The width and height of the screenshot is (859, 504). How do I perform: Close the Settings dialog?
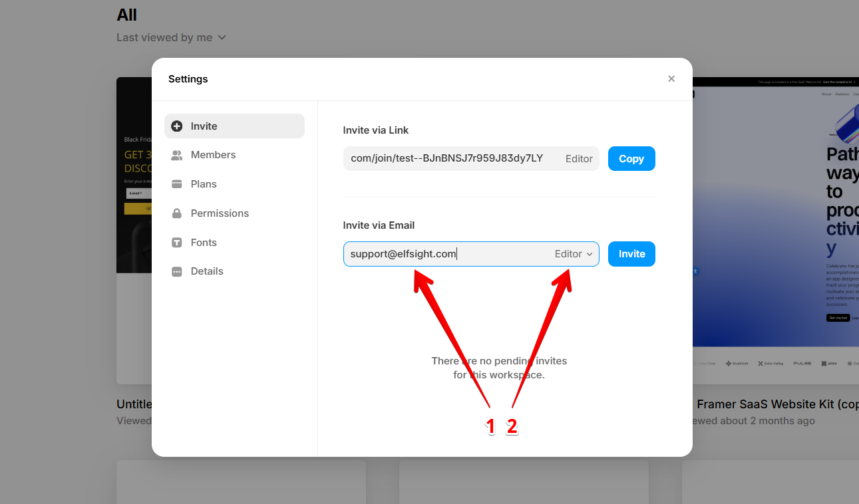(x=671, y=78)
